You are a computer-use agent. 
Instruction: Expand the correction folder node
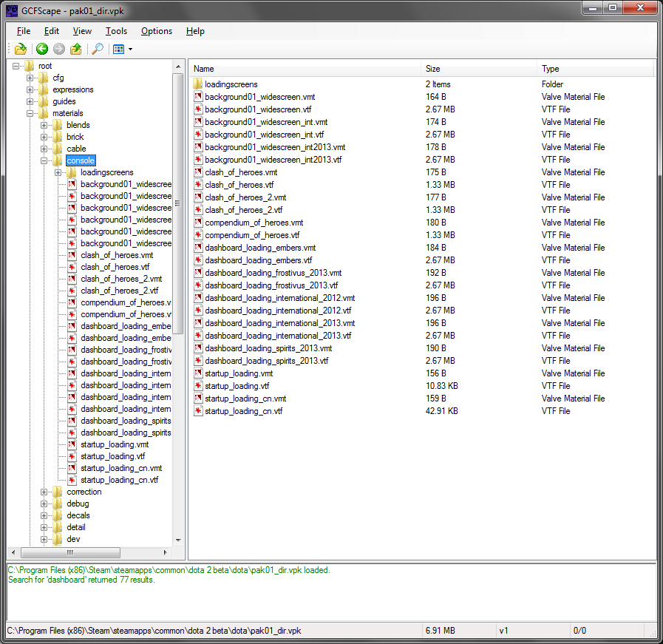click(44, 492)
